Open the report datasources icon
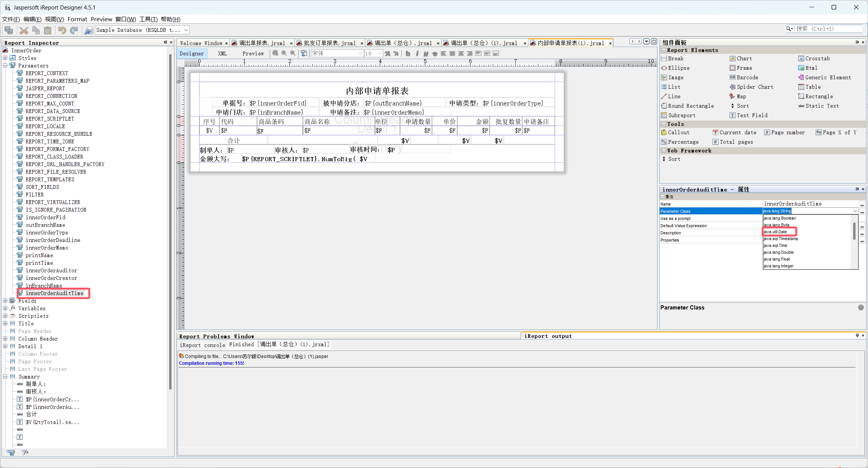 click(89, 30)
